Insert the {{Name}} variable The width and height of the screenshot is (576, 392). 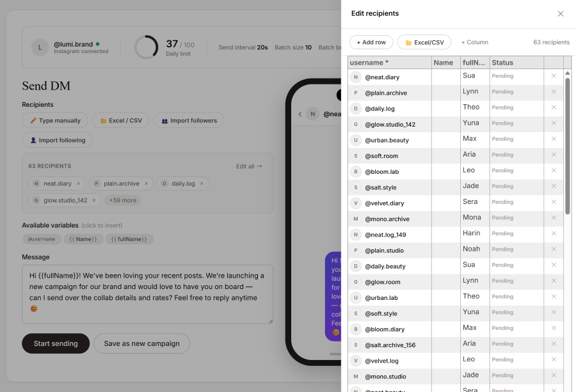click(x=83, y=239)
